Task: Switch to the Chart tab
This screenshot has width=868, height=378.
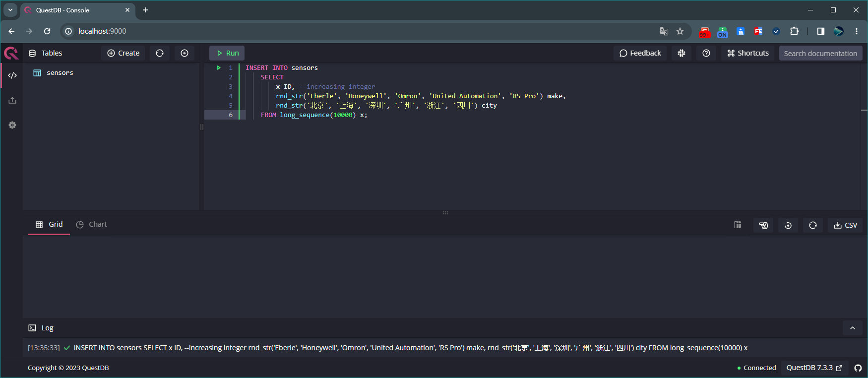Action: point(92,224)
